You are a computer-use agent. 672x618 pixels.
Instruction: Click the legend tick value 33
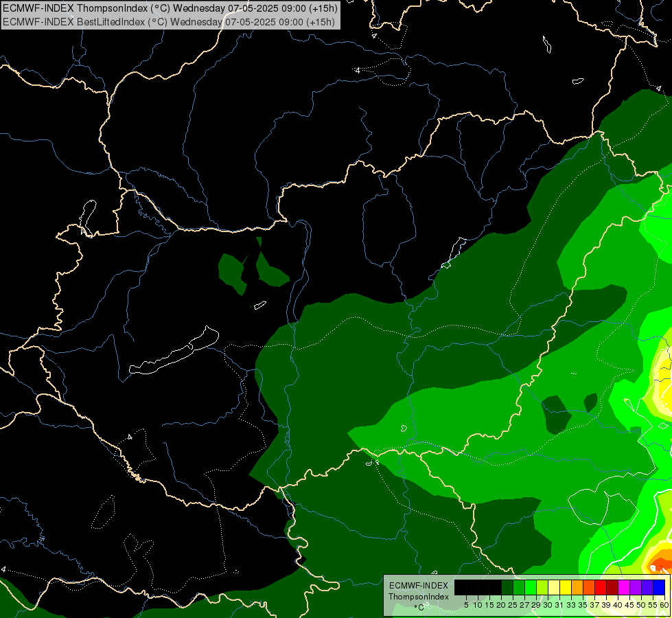coord(571,605)
